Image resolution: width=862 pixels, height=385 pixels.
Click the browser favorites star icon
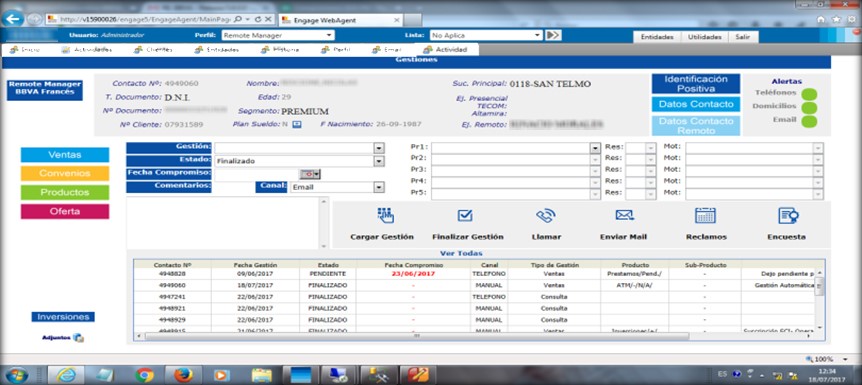click(836, 19)
